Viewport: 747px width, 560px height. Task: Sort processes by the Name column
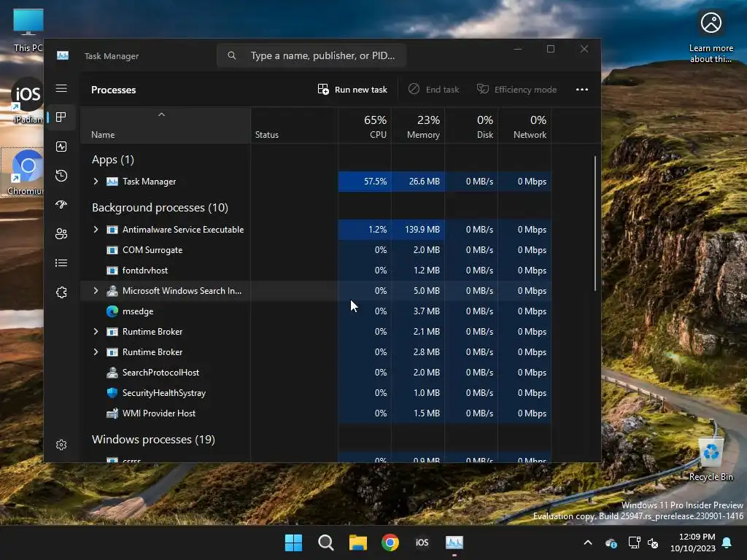point(165,125)
